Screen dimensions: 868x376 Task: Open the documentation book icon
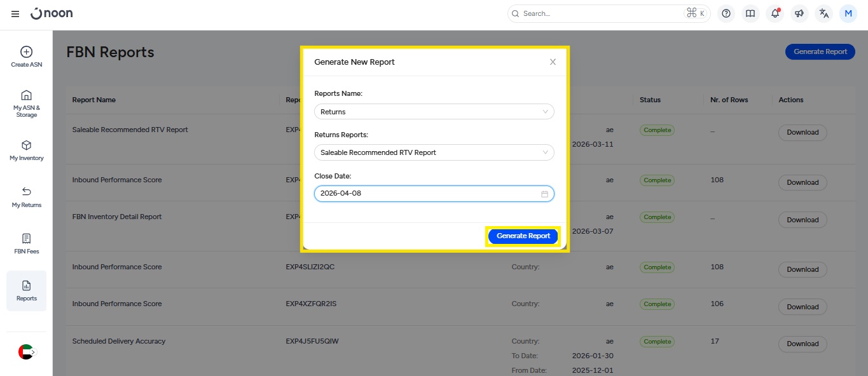[750, 13]
